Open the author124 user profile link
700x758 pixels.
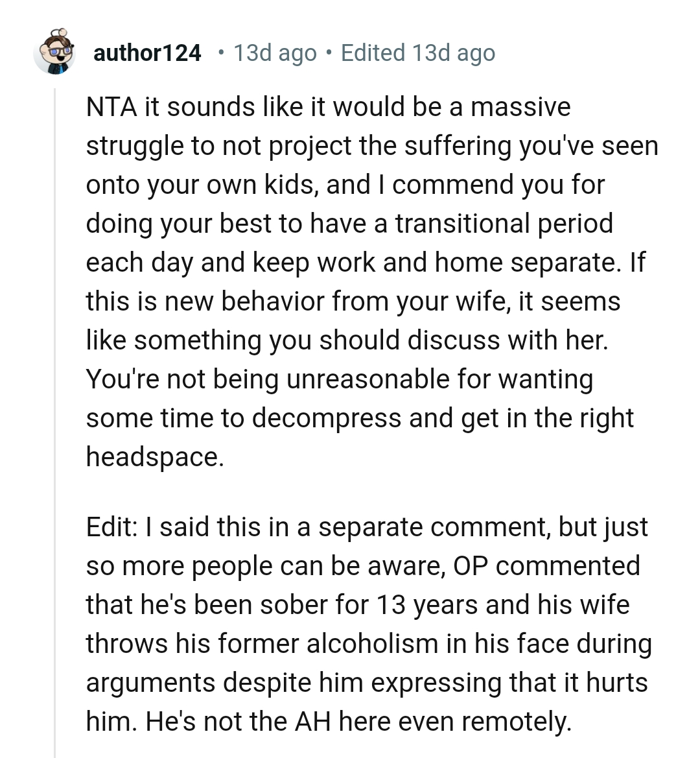[147, 53]
